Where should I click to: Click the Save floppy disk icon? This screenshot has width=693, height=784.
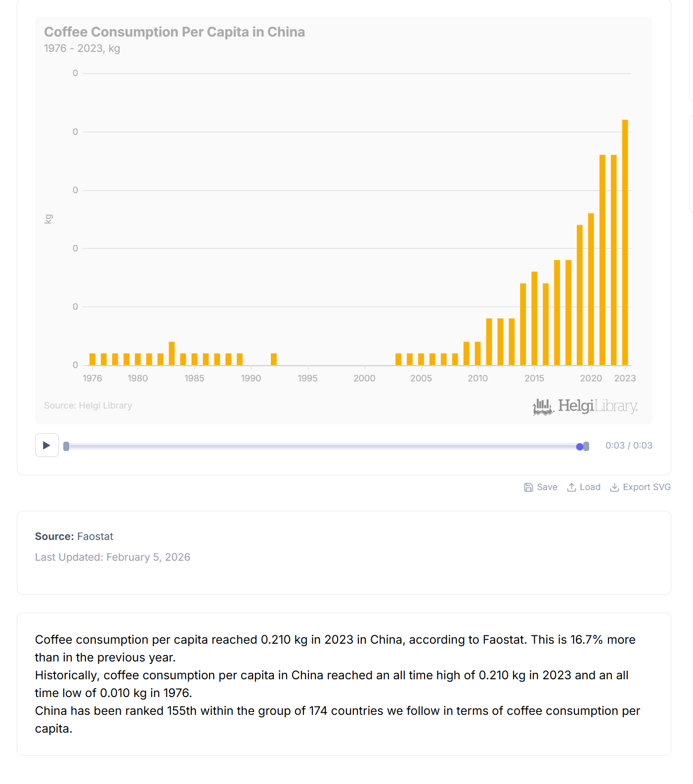click(x=528, y=488)
